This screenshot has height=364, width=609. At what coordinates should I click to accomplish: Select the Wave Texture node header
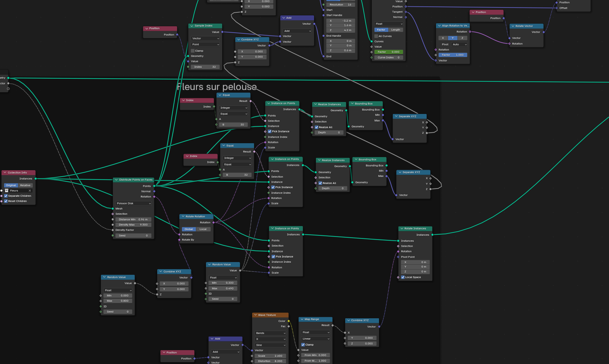(270, 315)
